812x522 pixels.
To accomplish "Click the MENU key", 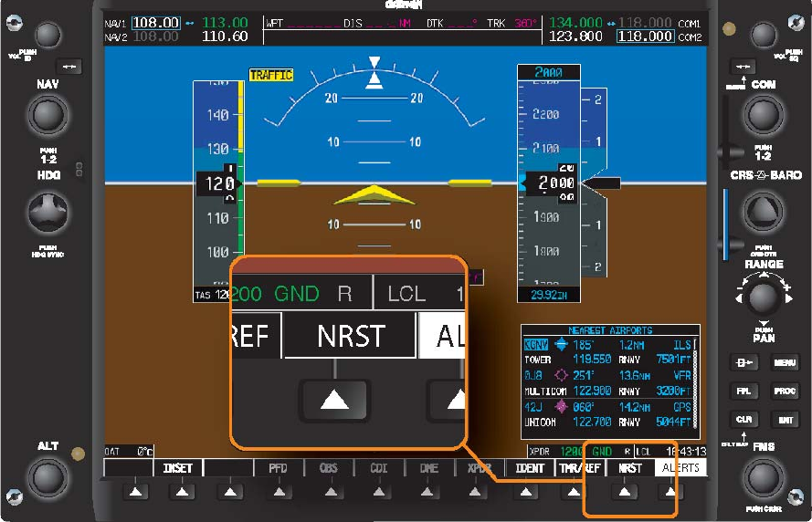I will coord(785,362).
